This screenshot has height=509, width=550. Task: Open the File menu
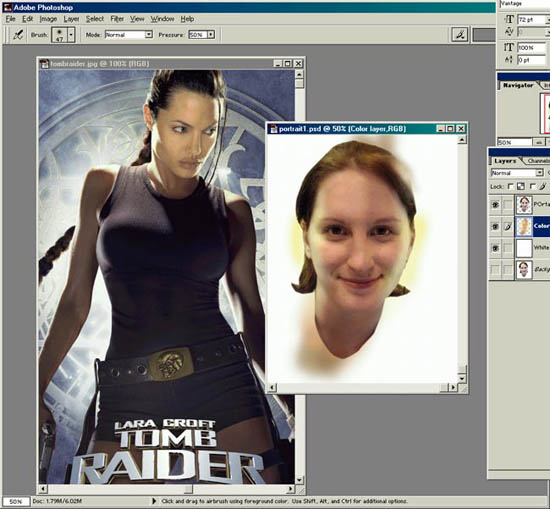point(11,19)
